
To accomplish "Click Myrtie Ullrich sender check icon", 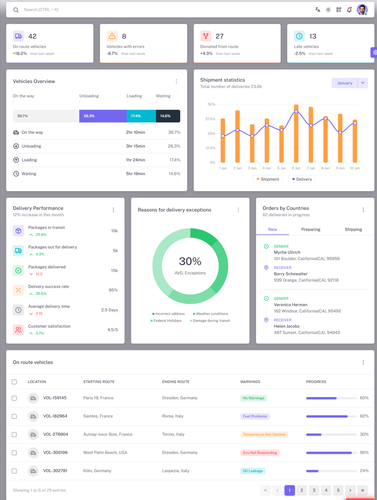I will tap(266, 246).
